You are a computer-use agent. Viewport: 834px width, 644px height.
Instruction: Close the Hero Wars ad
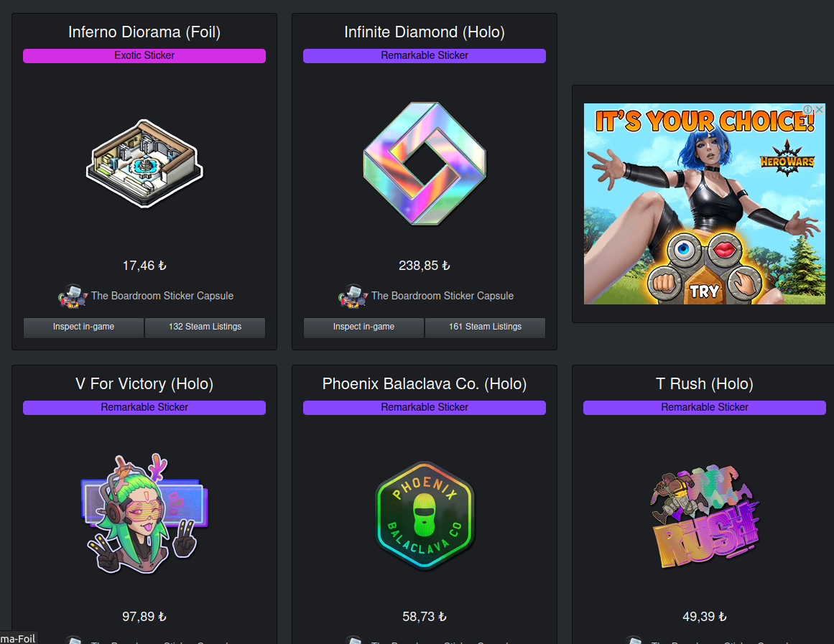[x=820, y=109]
